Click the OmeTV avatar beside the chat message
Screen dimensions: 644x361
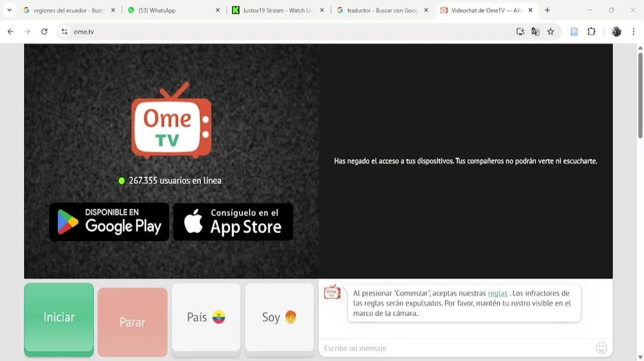(x=332, y=292)
